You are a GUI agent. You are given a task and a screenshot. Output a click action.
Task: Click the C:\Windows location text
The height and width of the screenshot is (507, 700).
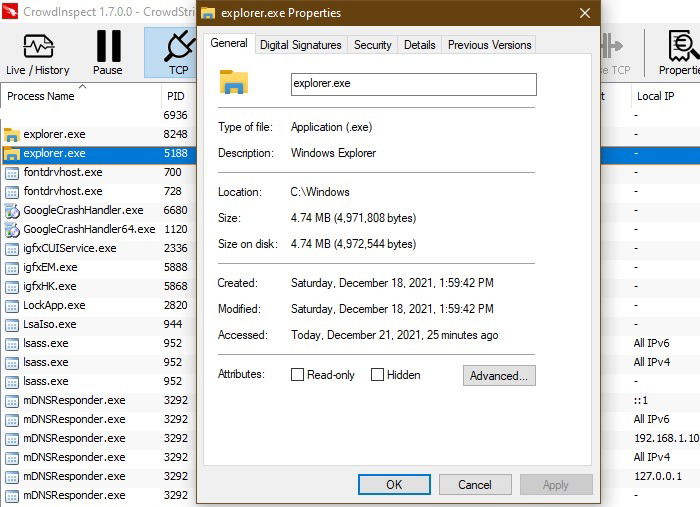pos(320,192)
